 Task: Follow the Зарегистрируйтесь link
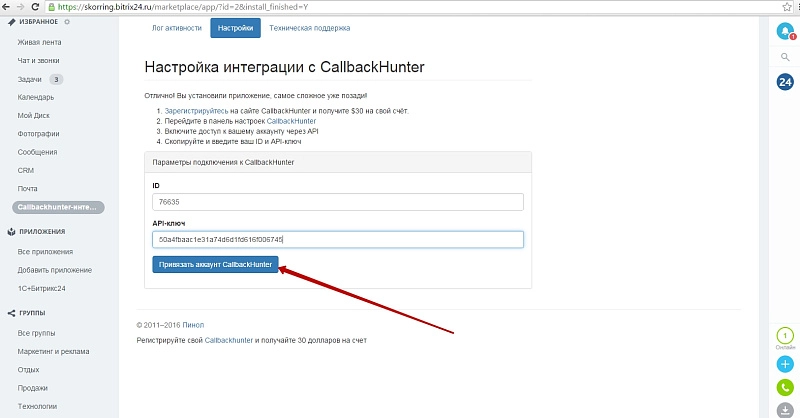194,110
